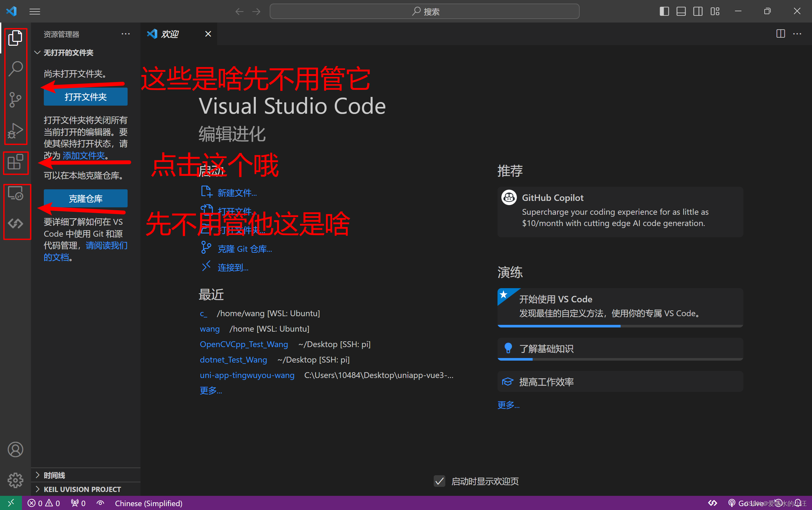812x510 pixels.
Task: Click the remote window status bar icon
Action: [11, 503]
